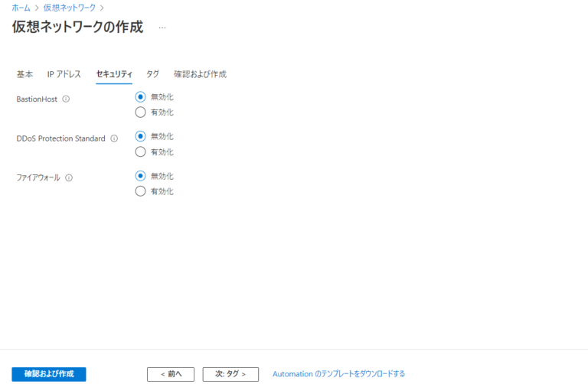The width and height of the screenshot is (588, 384).
Task: Enable DDoS Protection Standard with 有効化
Action: [140, 151]
